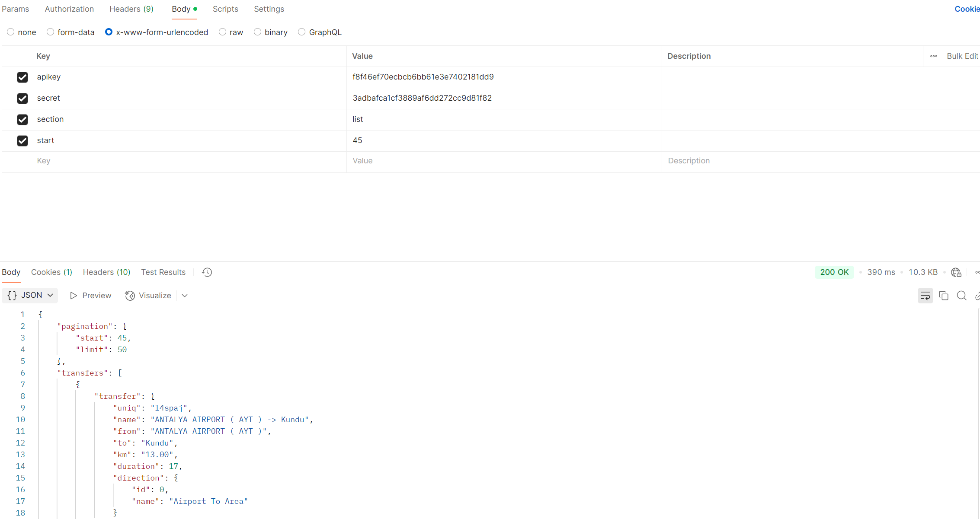The width and height of the screenshot is (980, 519).
Task: Click the response history clock icon
Action: pyautogui.click(x=207, y=272)
